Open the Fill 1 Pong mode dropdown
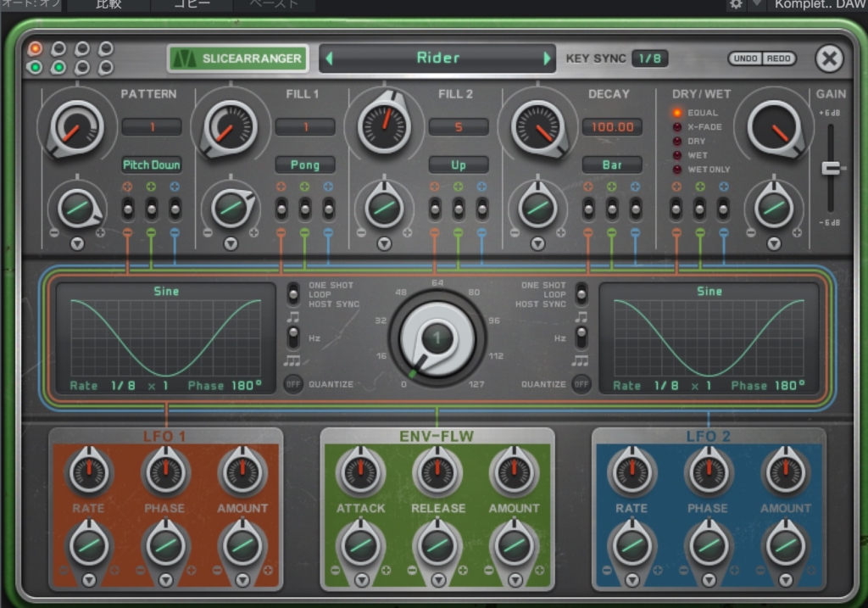The width and height of the screenshot is (868, 608). (305, 165)
